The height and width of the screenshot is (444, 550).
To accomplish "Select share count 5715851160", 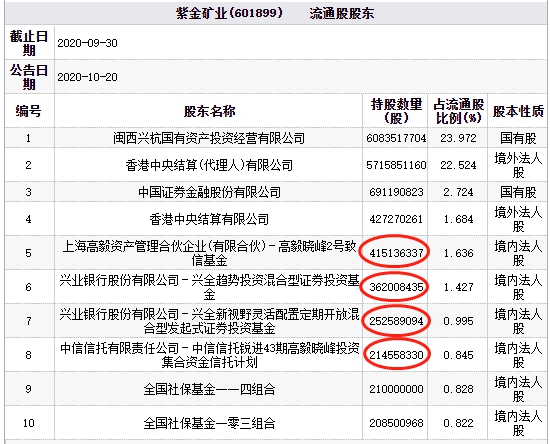I will pos(396,165).
